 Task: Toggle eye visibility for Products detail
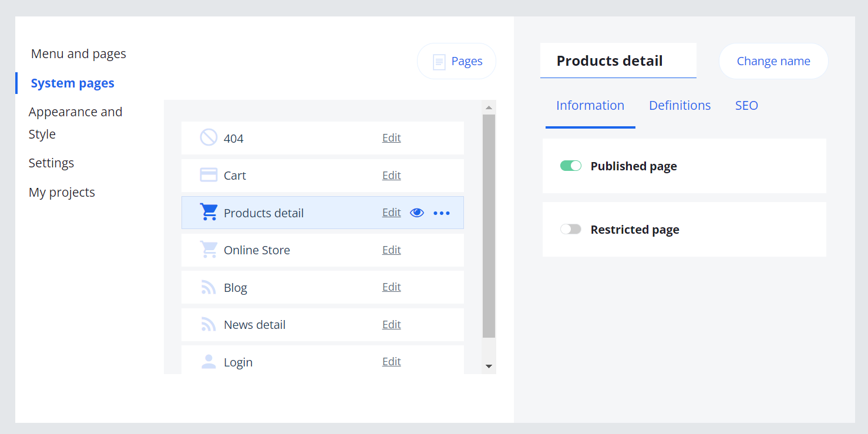(x=417, y=213)
